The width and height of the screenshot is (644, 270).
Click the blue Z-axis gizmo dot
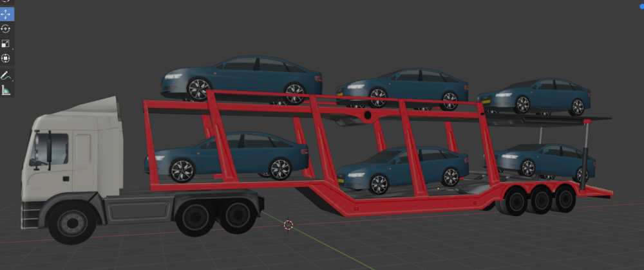tap(641, 5)
